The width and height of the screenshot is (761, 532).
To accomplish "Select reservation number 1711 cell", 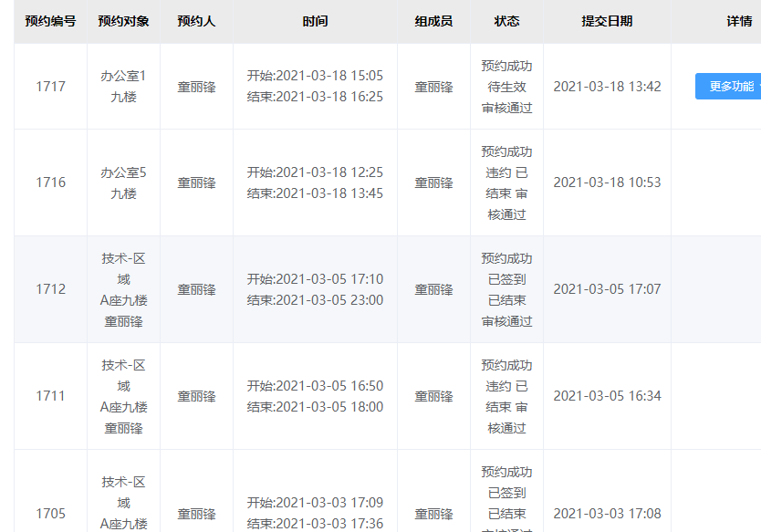I will tap(50, 396).
